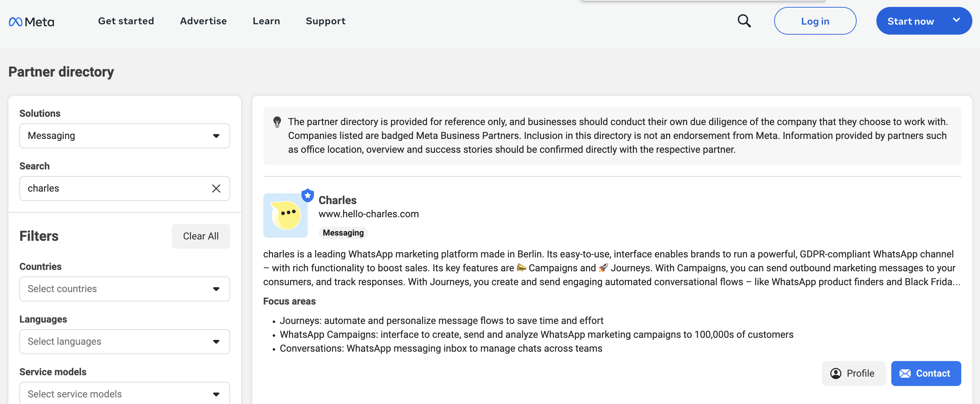
Task: Go to the Support section
Action: (x=325, y=21)
